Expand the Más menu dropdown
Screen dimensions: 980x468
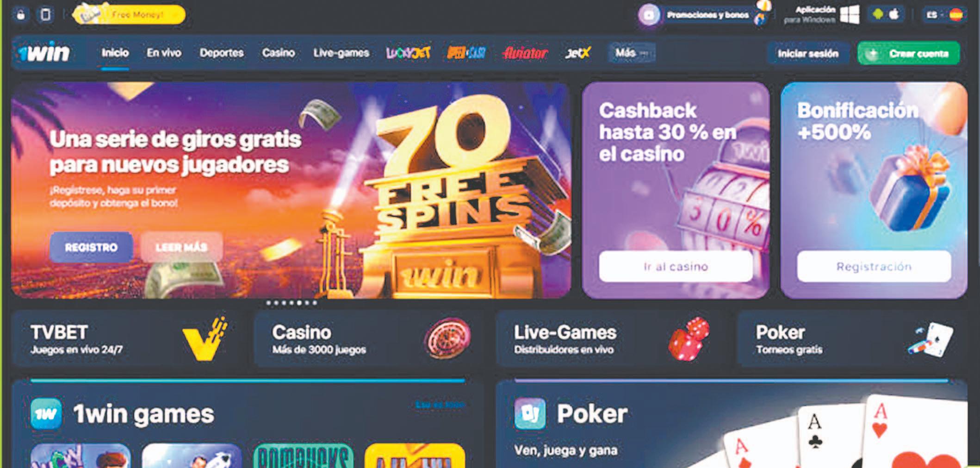pos(632,53)
